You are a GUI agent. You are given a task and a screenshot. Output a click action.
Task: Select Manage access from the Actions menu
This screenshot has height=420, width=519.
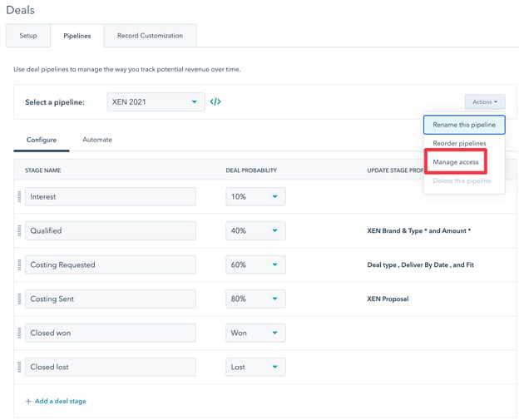click(x=456, y=162)
